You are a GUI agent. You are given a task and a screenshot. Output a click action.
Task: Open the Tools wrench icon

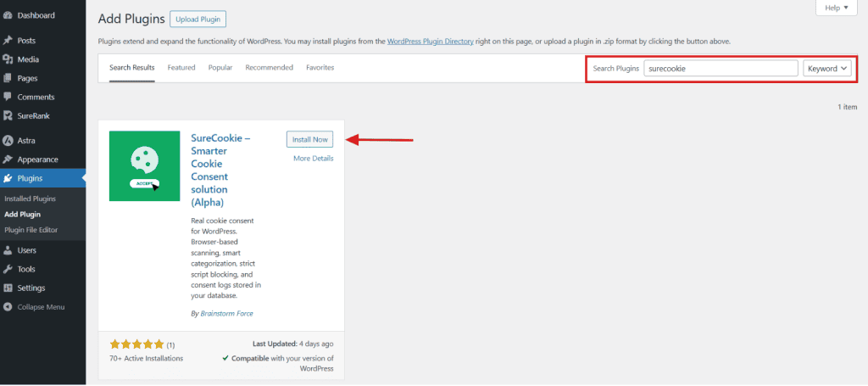pyautogui.click(x=8, y=269)
